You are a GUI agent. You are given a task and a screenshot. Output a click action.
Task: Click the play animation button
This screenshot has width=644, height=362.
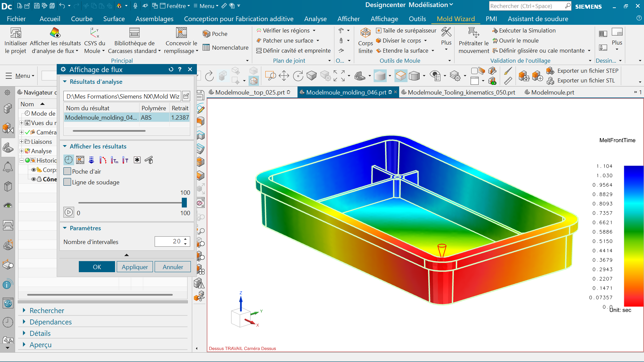click(69, 212)
